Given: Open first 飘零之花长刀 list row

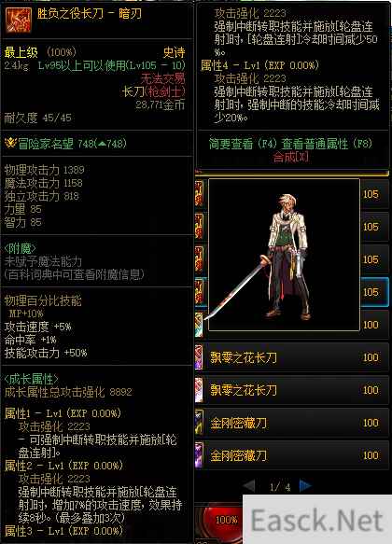Looking at the screenshot, I should coord(292,357).
